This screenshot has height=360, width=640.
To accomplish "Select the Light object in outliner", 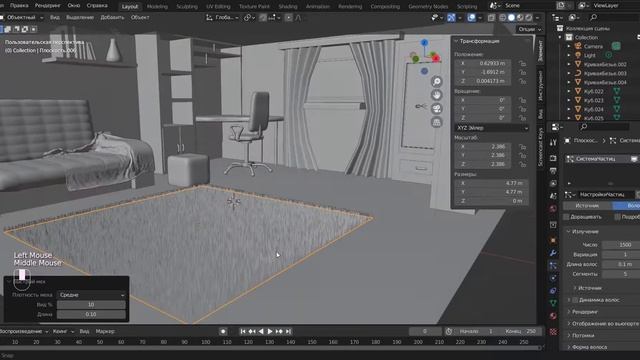I will click(590, 55).
